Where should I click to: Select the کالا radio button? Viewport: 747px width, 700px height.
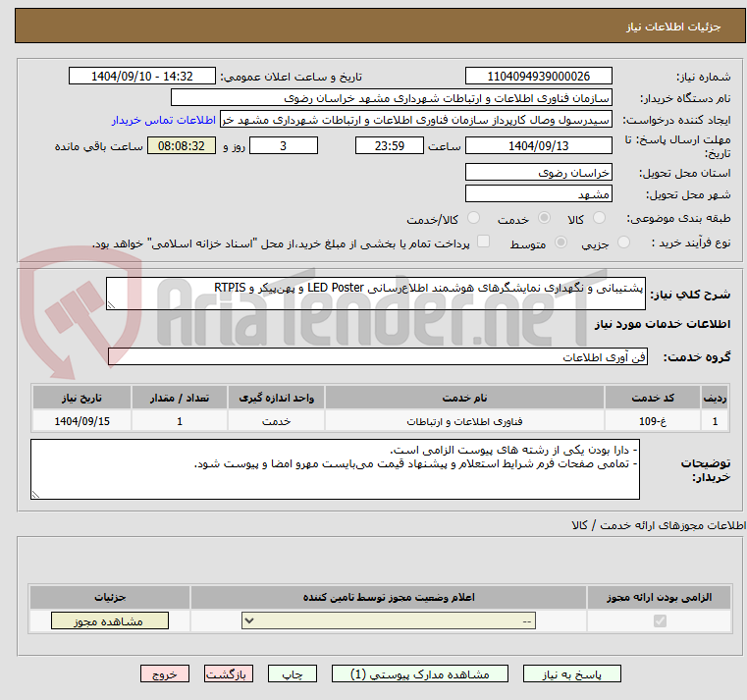[x=600, y=218]
